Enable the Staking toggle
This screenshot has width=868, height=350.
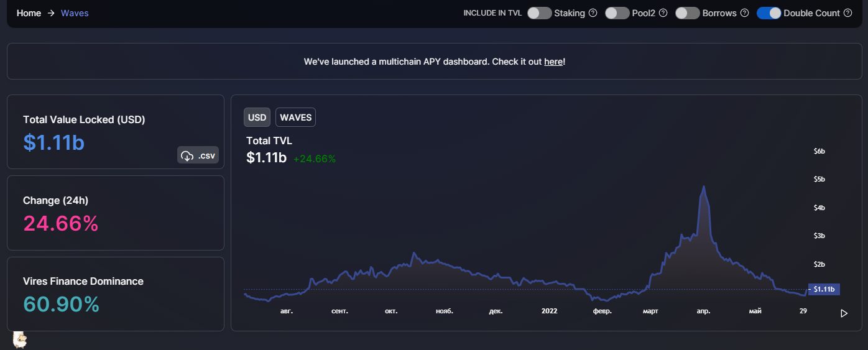pos(539,13)
